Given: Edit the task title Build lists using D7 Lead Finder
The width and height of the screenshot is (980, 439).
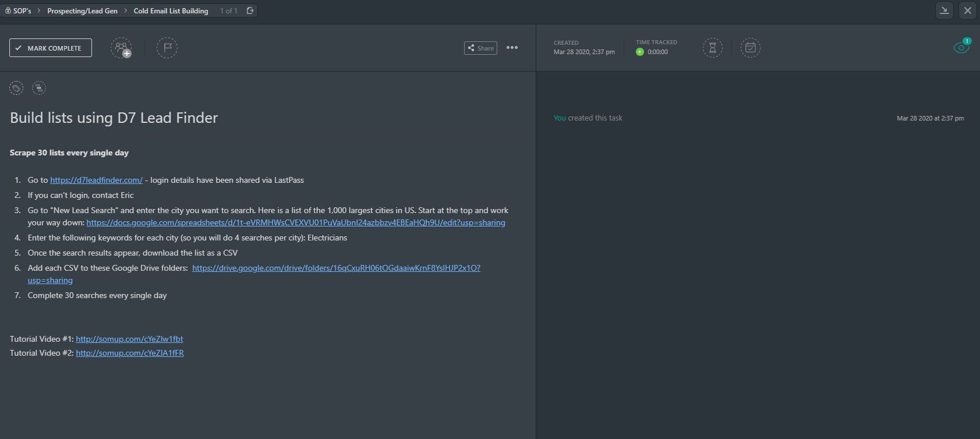Looking at the screenshot, I should click(114, 118).
